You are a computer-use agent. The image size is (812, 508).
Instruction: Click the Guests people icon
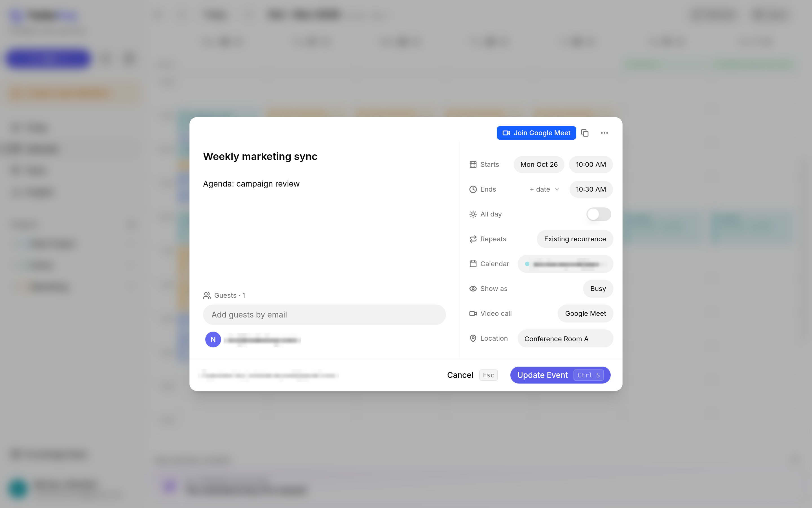pos(207,296)
